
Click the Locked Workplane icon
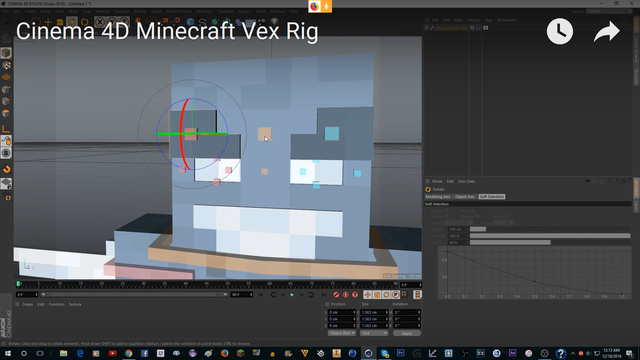[x=6, y=184]
